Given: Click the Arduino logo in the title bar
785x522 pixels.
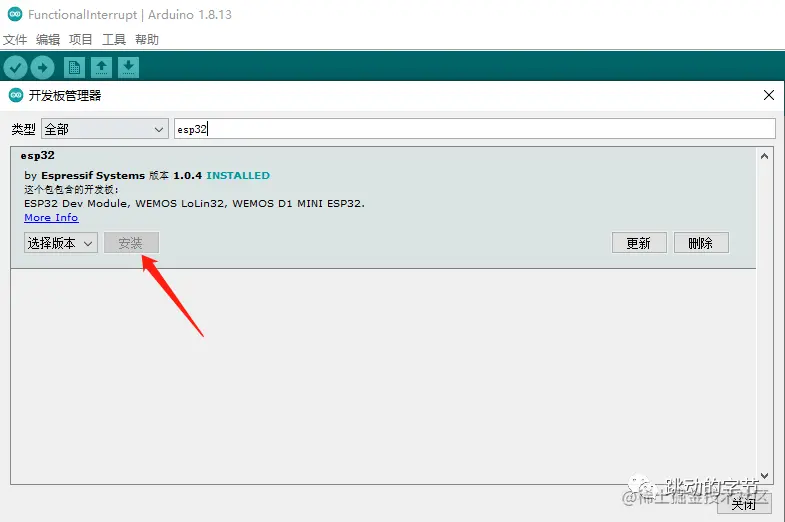Looking at the screenshot, I should pos(15,15).
